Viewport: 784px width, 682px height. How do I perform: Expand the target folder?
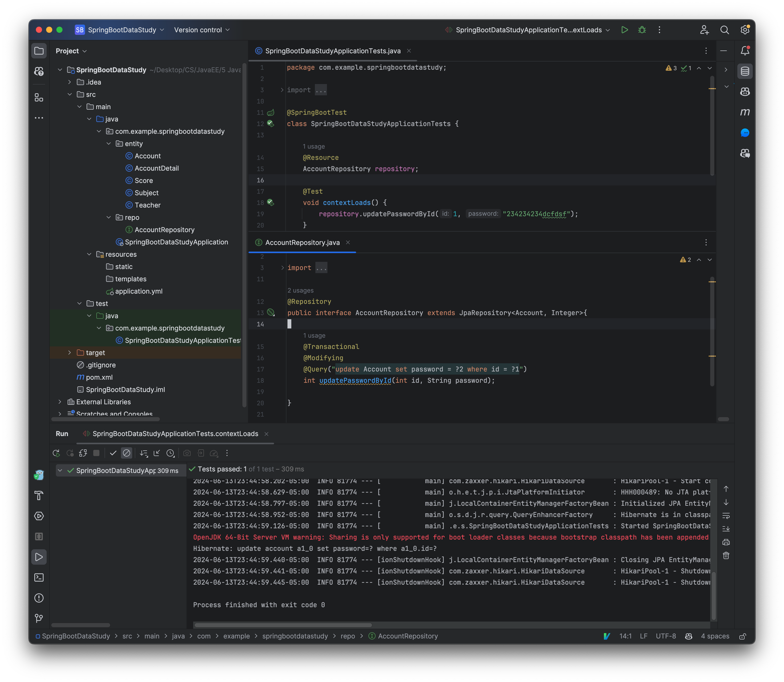pyautogui.click(x=70, y=353)
